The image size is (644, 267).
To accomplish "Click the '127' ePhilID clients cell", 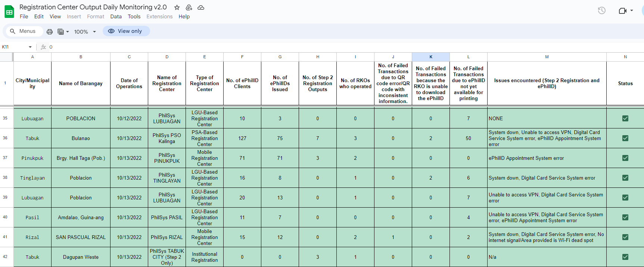I will point(242,138).
